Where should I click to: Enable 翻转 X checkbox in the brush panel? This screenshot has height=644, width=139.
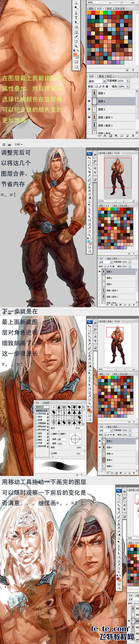(52, 434)
